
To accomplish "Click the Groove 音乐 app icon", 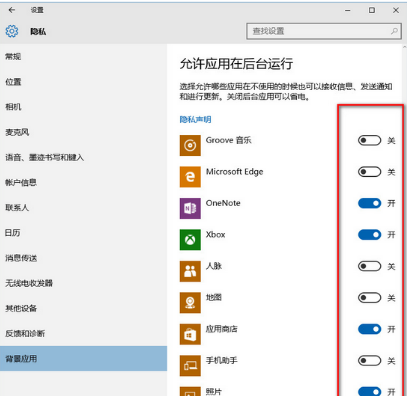I will click(x=190, y=145).
